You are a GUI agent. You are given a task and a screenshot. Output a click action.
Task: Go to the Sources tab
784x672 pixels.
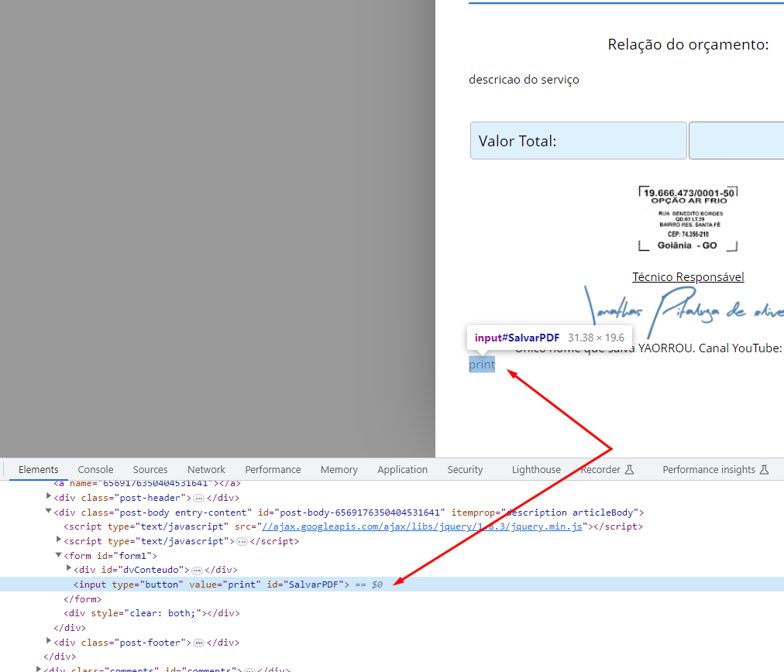150,470
